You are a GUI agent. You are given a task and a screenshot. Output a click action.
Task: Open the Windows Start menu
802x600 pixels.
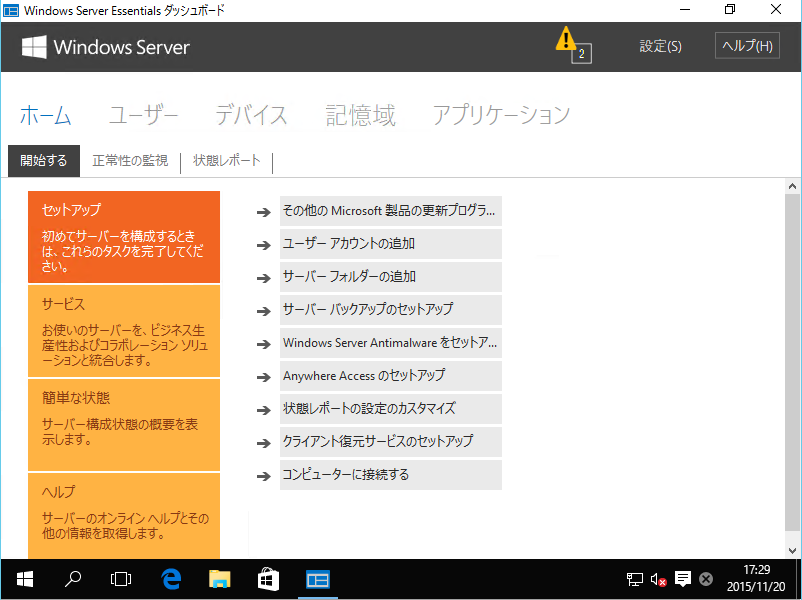click(25, 579)
